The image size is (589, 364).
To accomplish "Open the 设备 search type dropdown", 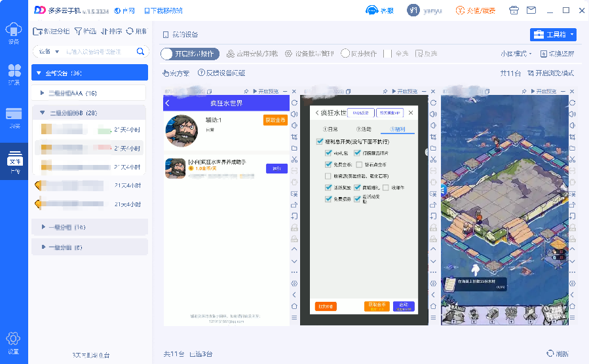I will coord(49,52).
